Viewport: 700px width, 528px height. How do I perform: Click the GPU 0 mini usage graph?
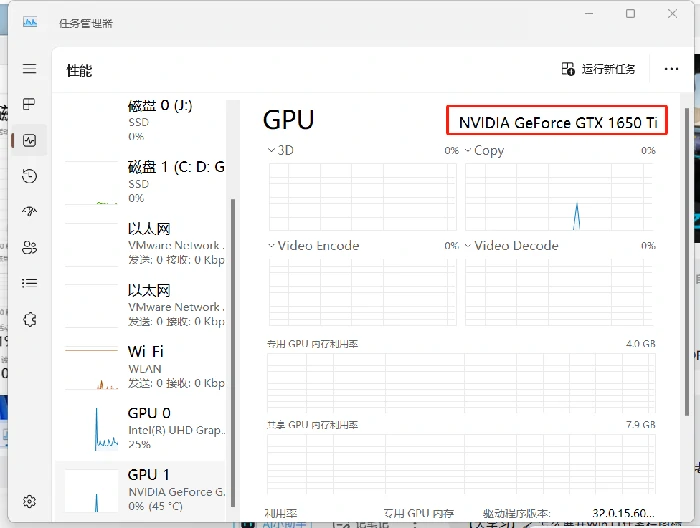click(92, 428)
